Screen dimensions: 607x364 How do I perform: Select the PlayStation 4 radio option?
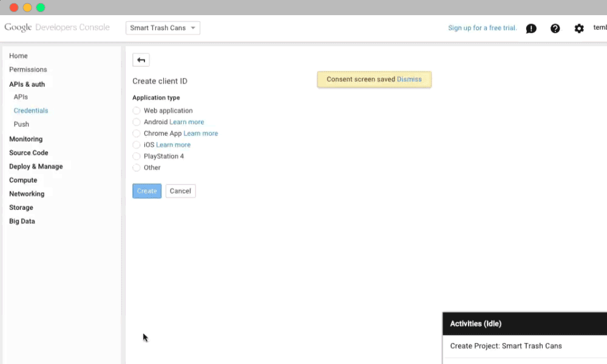[137, 156]
